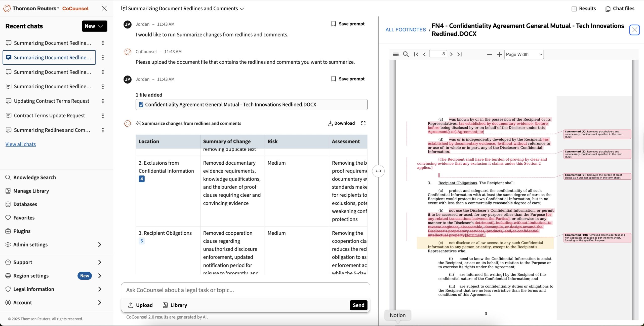Viewport: 644px width, 326px height.
Task: Click footnote 4 citation badge
Action: [142, 179]
